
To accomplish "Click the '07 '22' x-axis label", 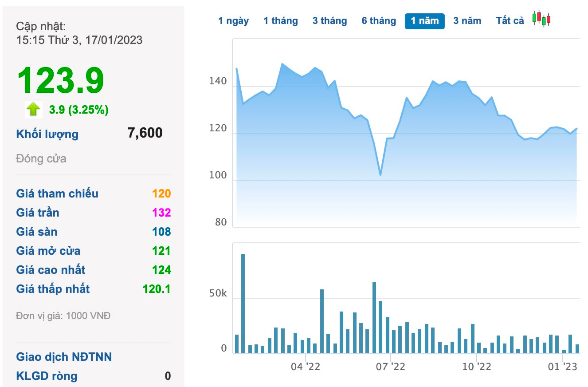I will tap(391, 367).
